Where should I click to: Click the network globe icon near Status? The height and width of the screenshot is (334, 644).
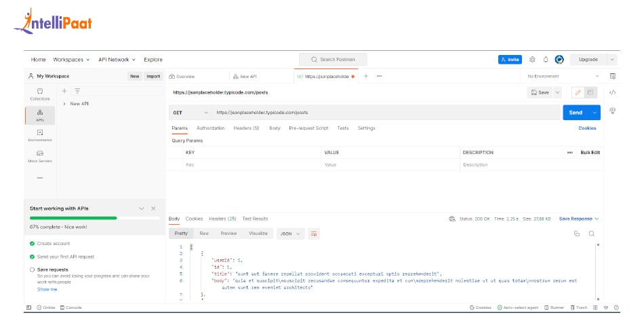(x=452, y=219)
